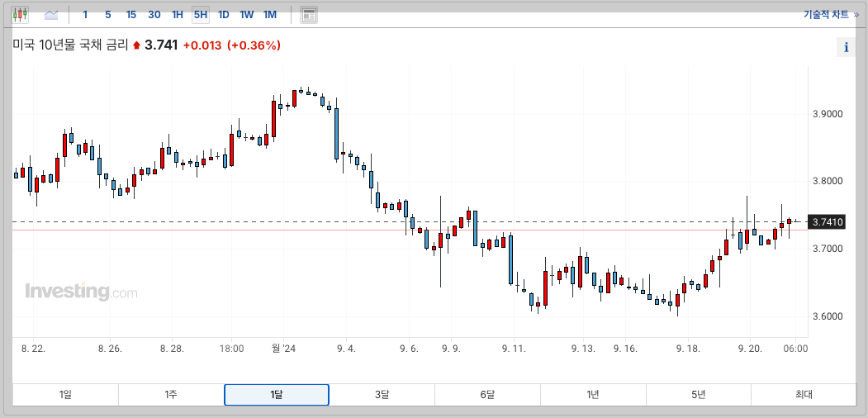Image resolution: width=868 pixels, height=418 pixels.
Task: Select the candlestick chart type icon
Action: tap(20, 15)
